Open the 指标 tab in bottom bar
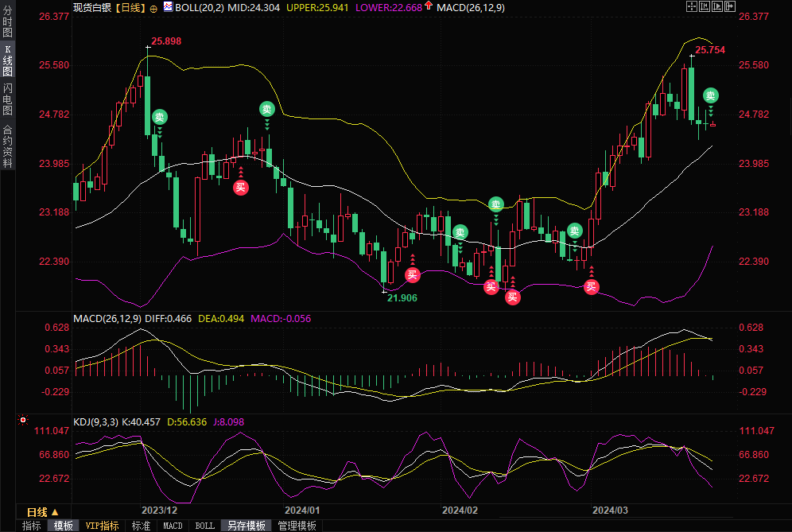792x532 pixels. pos(32,526)
